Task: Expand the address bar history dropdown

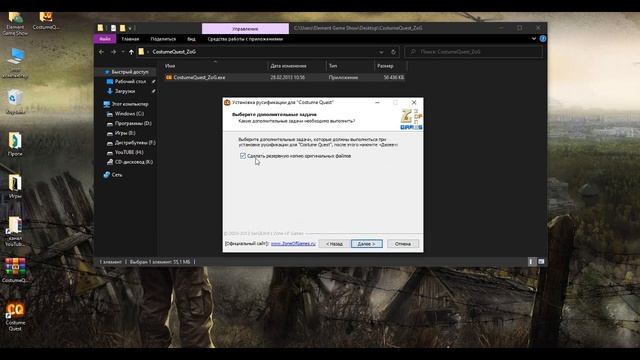Action: pos(381,52)
